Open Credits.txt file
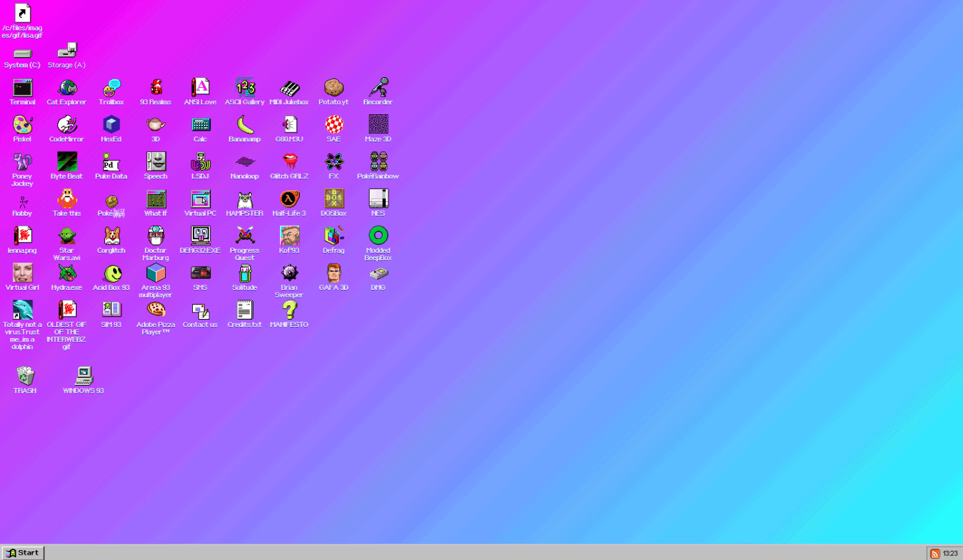This screenshot has width=963, height=560. pyautogui.click(x=244, y=308)
